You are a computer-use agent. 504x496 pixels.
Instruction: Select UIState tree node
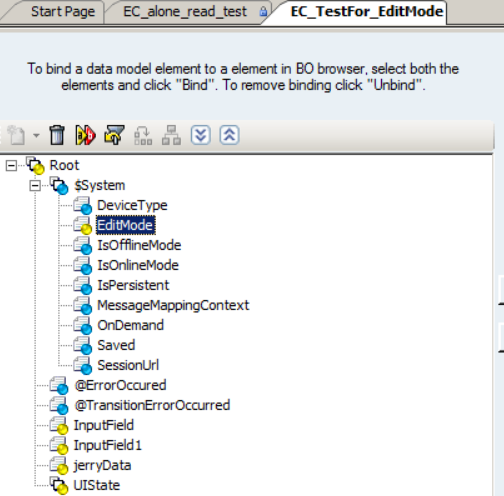coord(96,485)
